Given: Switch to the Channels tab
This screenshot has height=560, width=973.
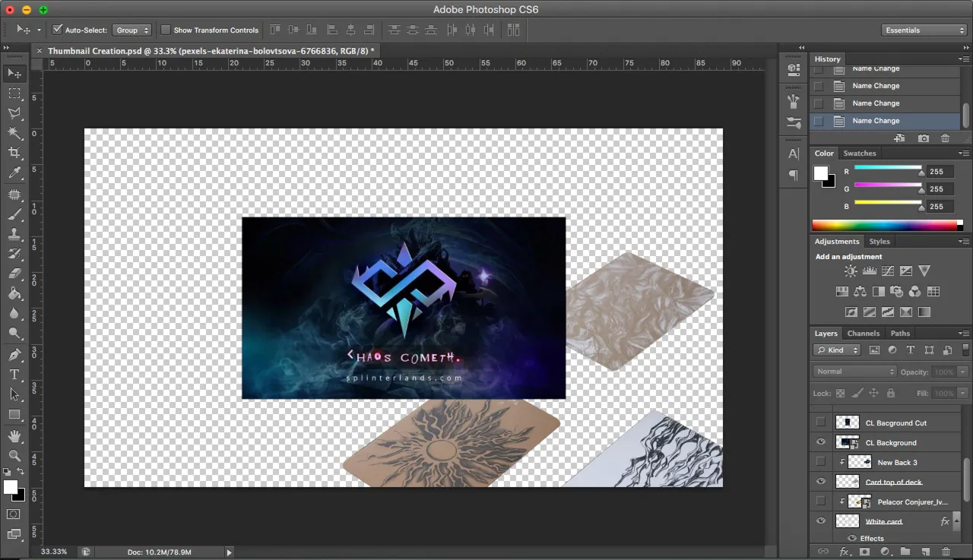Looking at the screenshot, I should pyautogui.click(x=864, y=334).
